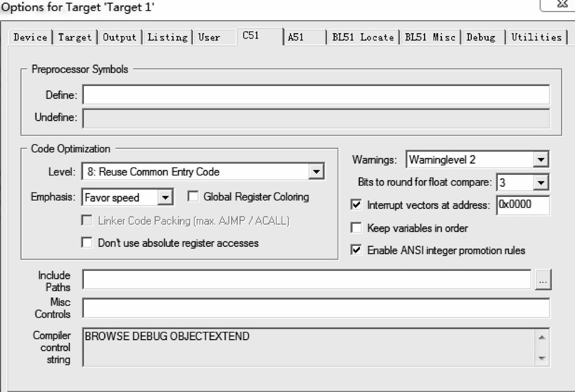This screenshot has height=392, width=575.
Task: Expand the Emphasis dropdown
Action: tap(165, 197)
